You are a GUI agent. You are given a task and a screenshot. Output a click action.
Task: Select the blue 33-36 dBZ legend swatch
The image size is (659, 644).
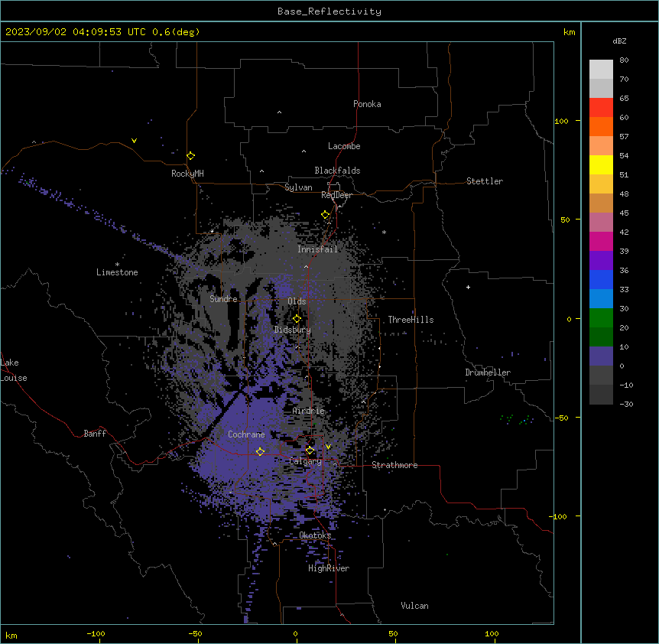coord(601,279)
